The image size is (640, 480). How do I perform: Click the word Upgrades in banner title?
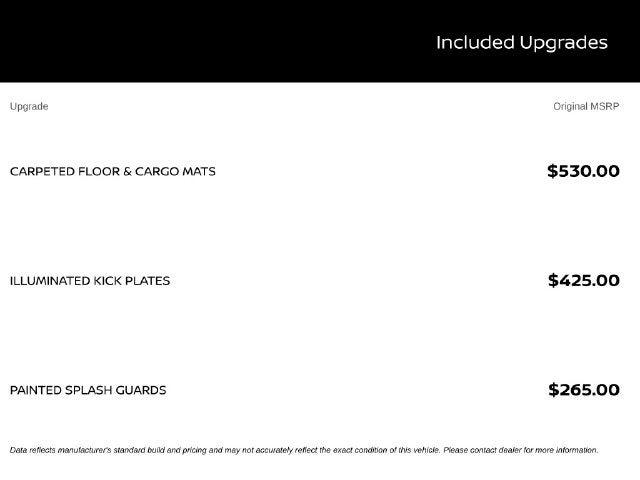click(564, 44)
